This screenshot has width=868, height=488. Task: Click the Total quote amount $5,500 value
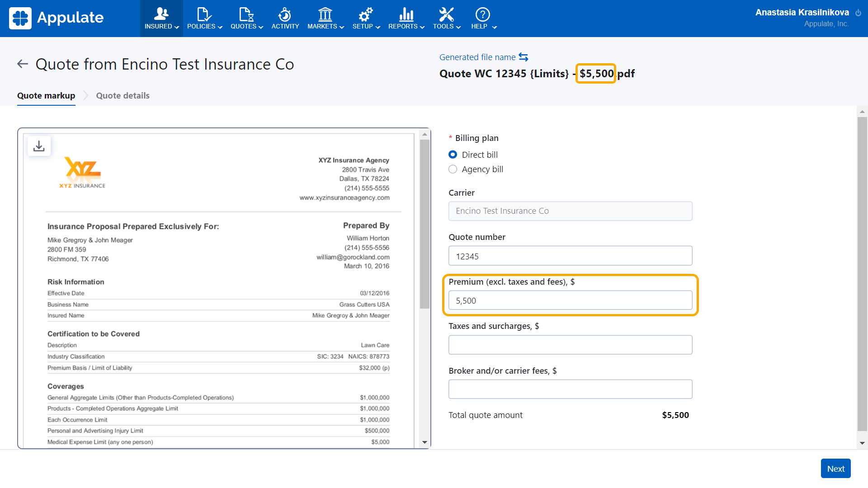tap(675, 415)
